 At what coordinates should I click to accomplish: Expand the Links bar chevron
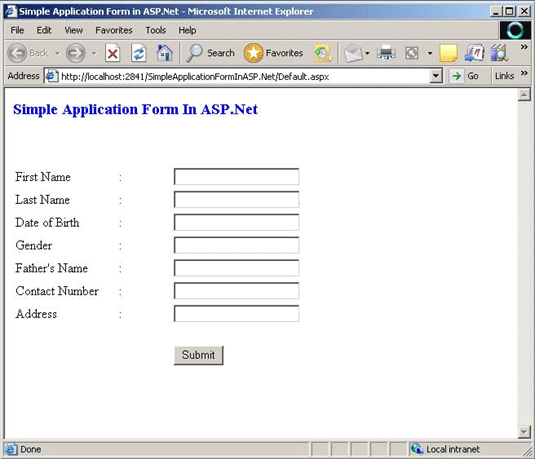(524, 73)
